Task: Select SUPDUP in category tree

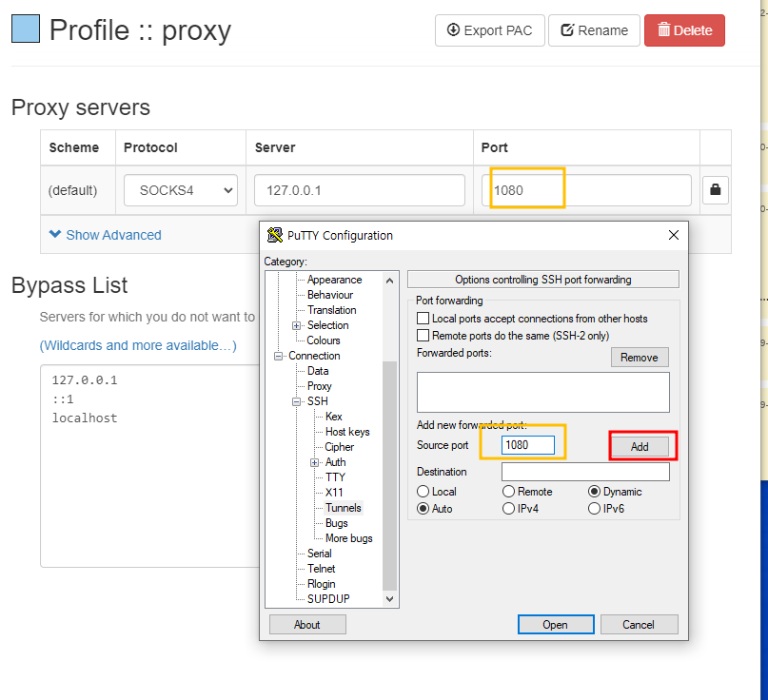Action: pos(328,598)
